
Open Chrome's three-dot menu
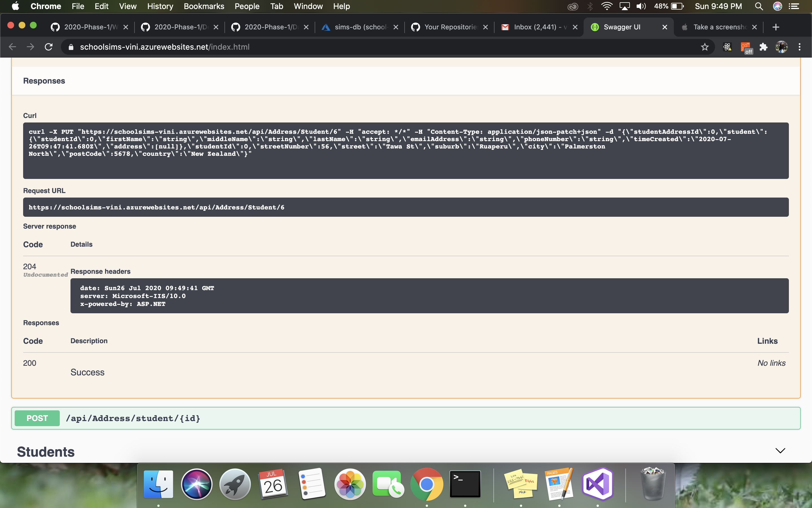pyautogui.click(x=800, y=47)
